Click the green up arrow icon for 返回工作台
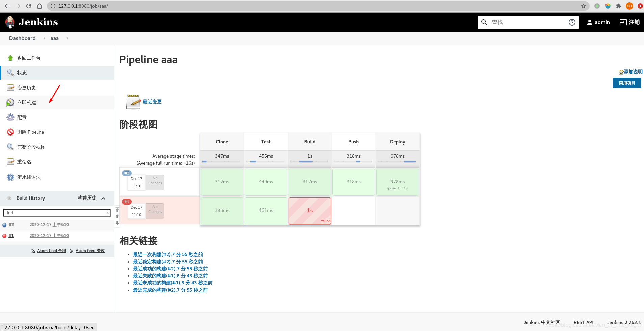Screen dimensions: 644x331 (10, 58)
